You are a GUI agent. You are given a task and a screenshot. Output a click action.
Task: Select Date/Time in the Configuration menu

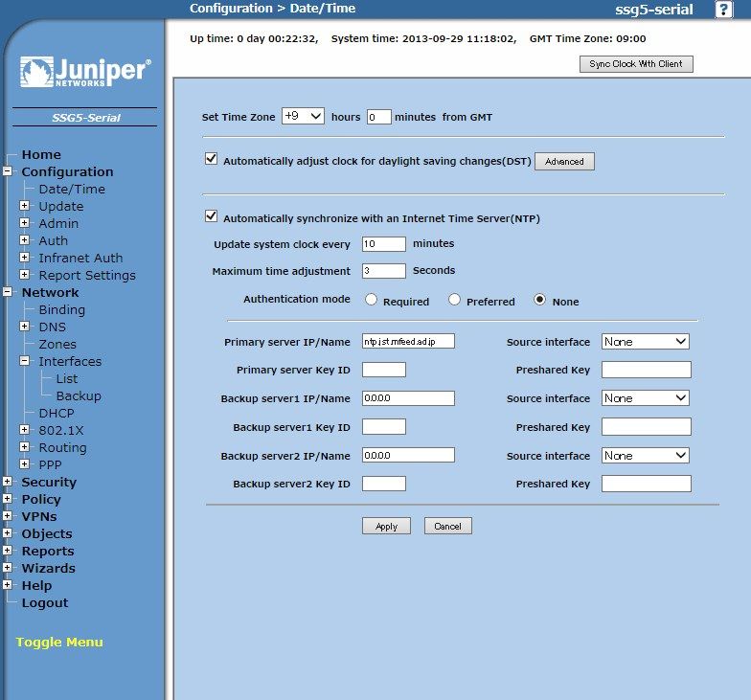[72, 190]
